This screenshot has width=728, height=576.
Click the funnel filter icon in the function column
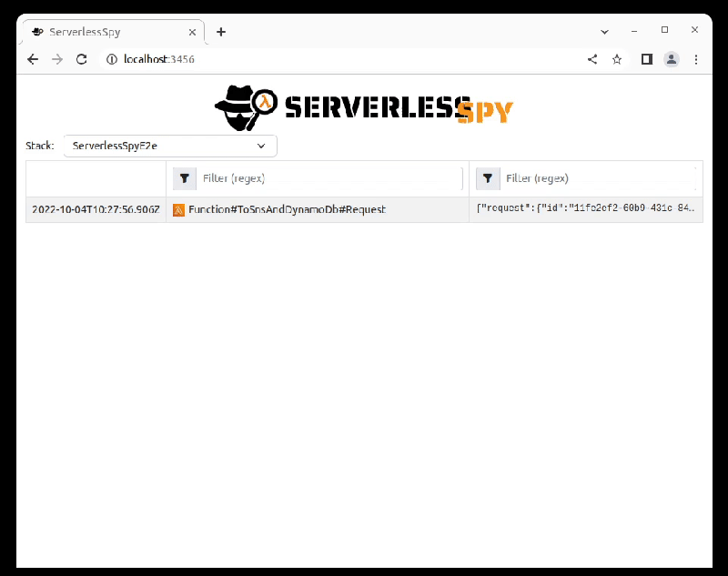[x=185, y=178]
